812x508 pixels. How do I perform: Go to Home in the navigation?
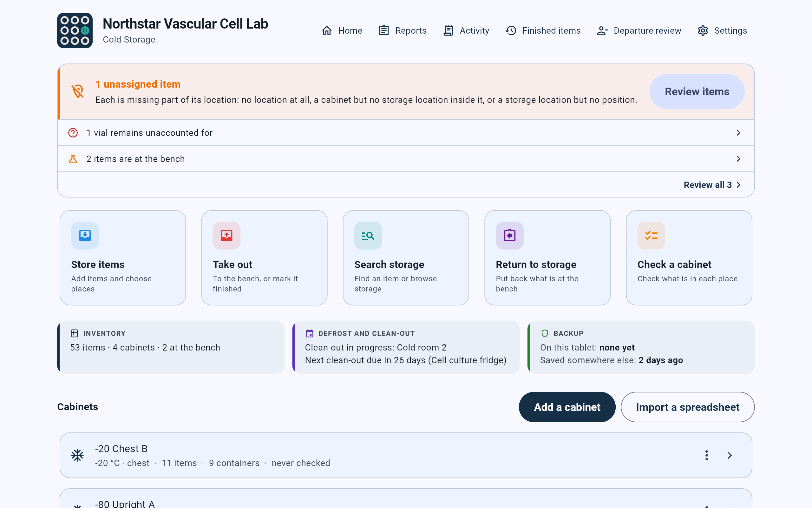(x=342, y=30)
